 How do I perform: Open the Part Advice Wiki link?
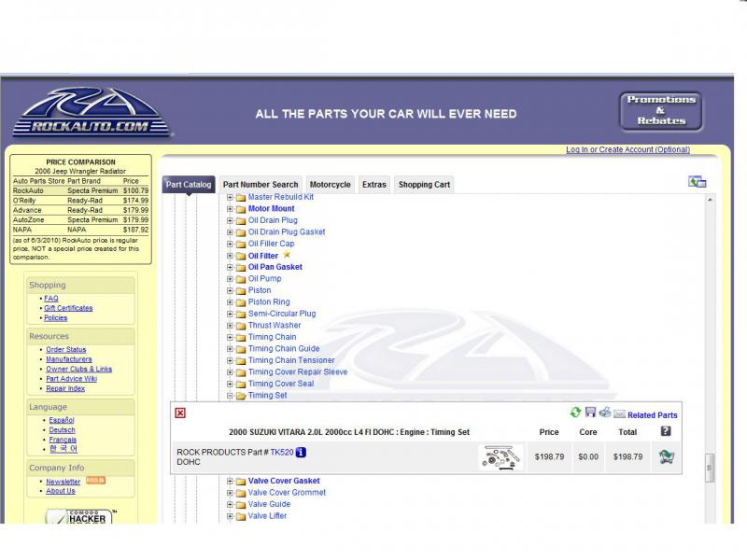pos(71,379)
